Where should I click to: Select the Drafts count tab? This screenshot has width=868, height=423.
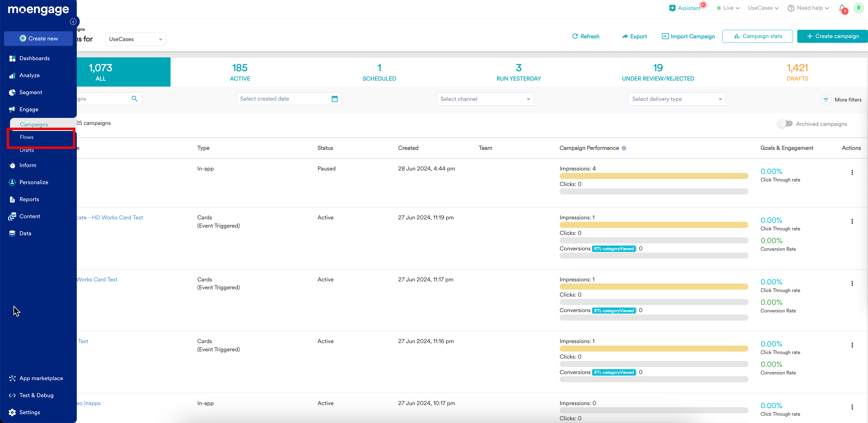(x=797, y=72)
